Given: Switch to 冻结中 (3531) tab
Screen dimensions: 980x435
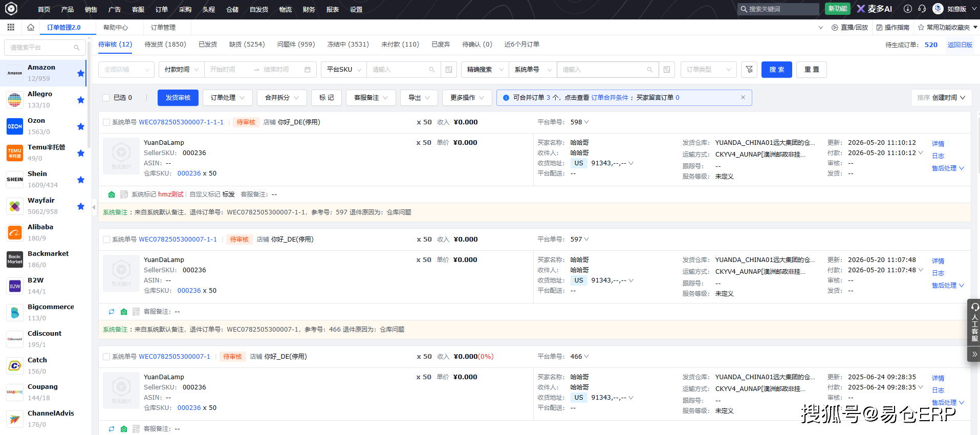Looking at the screenshot, I should 348,45.
